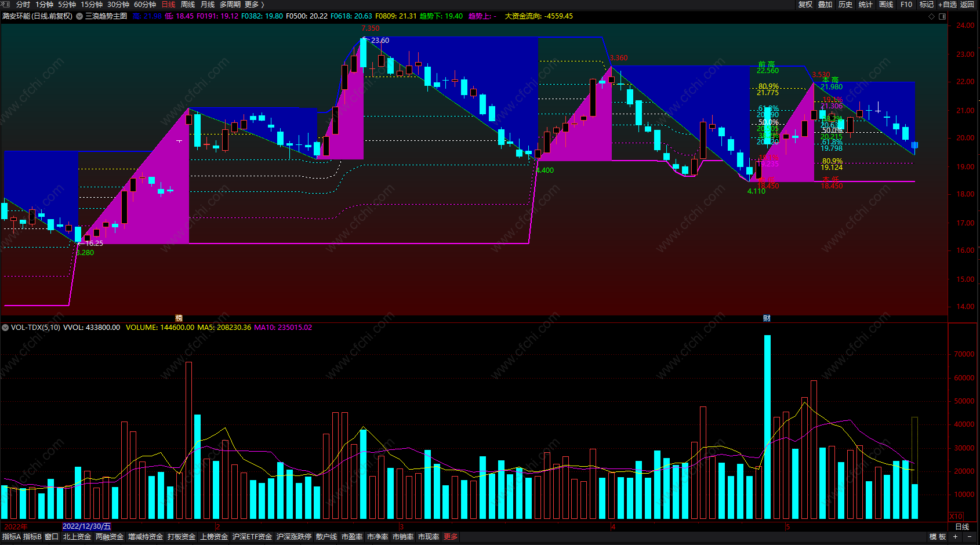Click the 窗口 window tab
The image size is (980, 545).
pos(52,537)
